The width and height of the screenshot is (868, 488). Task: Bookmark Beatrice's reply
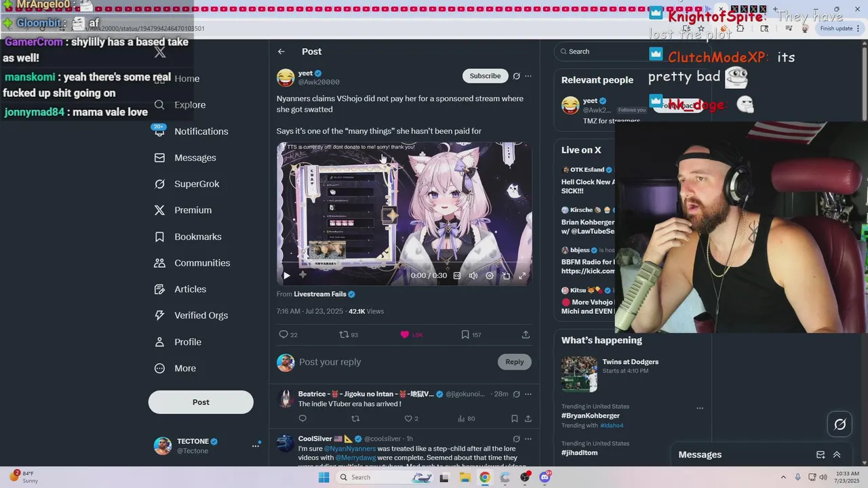click(515, 419)
